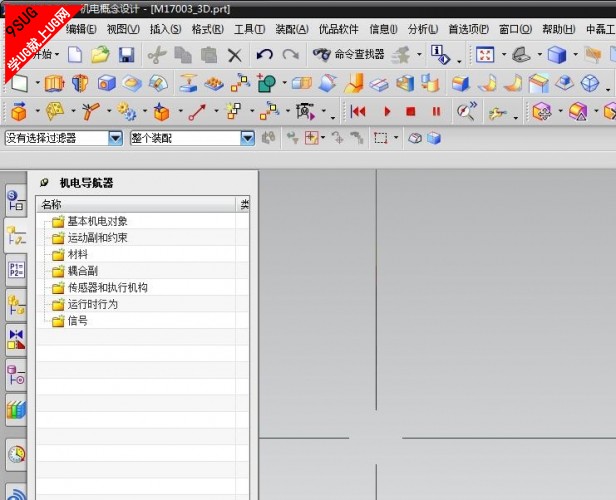Click the gear coupling icon
The image size is (616, 500).
pos(126,112)
